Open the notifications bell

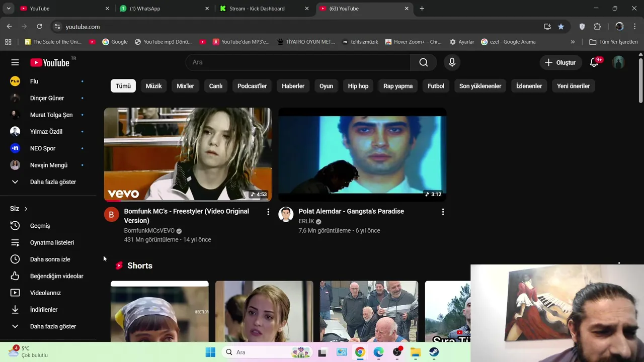(594, 62)
